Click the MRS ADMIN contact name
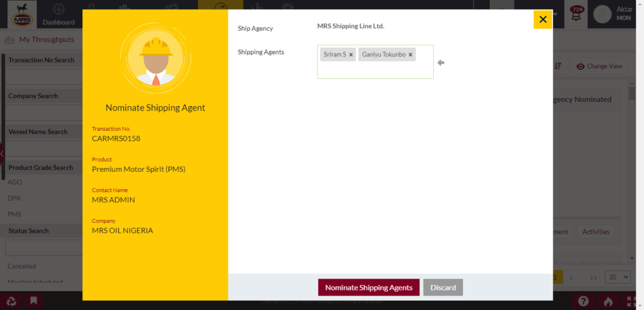This screenshot has height=310, width=644. (x=113, y=199)
